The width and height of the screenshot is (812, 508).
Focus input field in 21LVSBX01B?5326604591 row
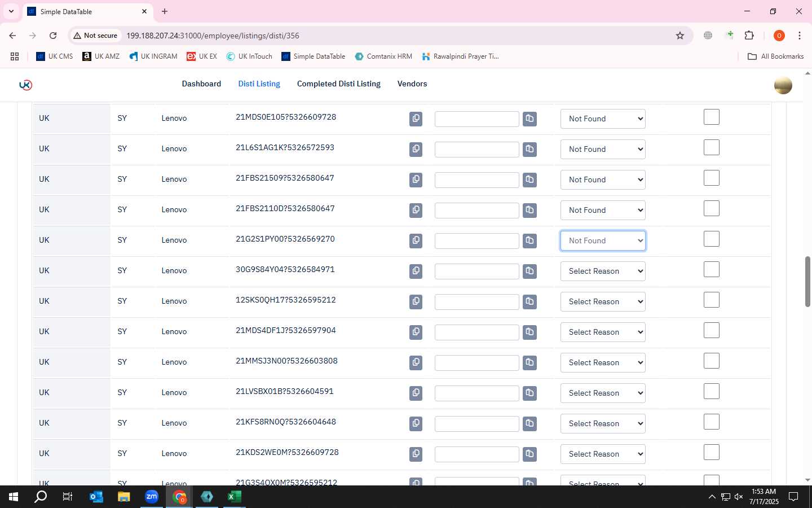(476, 393)
